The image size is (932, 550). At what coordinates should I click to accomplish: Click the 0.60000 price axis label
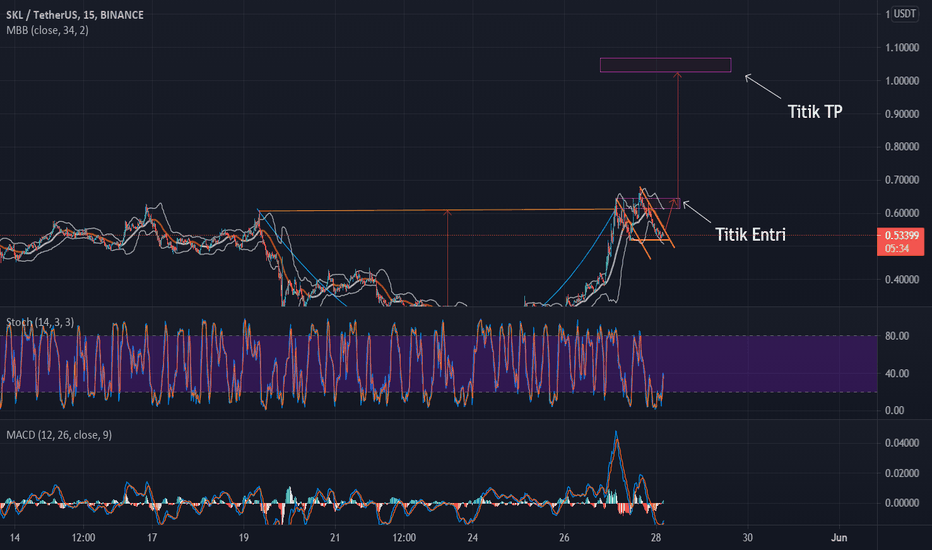(902, 213)
